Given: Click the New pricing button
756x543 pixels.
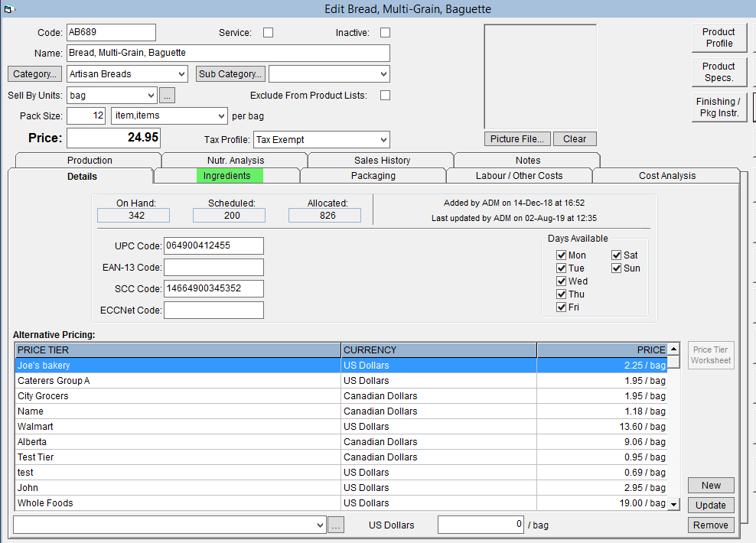Looking at the screenshot, I should 711,485.
